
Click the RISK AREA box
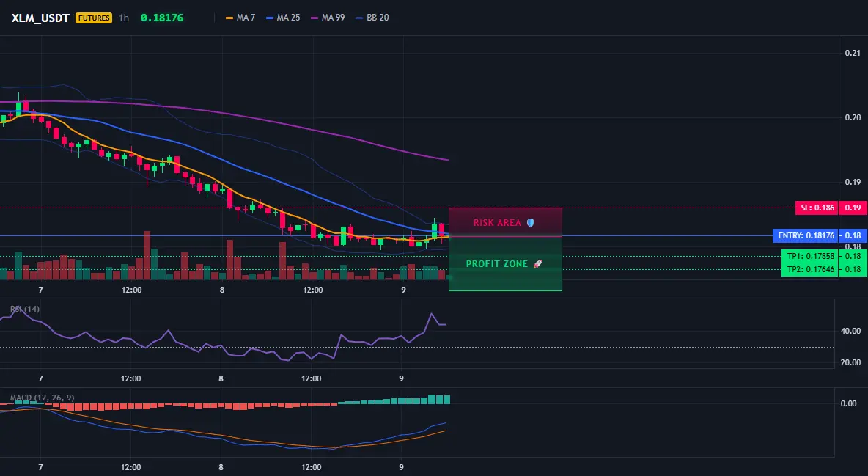click(x=505, y=222)
